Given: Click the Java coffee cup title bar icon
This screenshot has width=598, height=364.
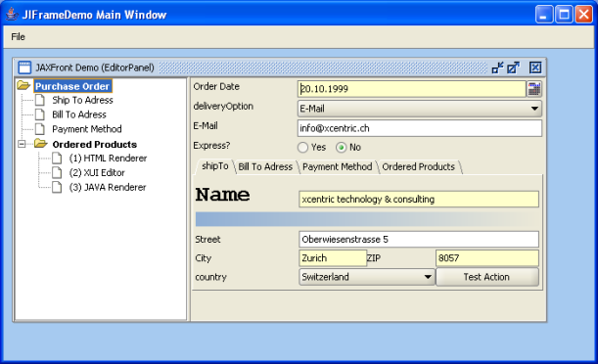Looking at the screenshot, I should tap(12, 14).
